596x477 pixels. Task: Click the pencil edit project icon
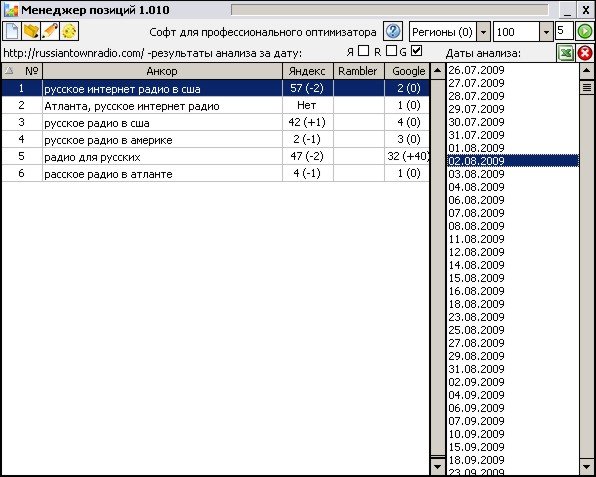click(50, 31)
